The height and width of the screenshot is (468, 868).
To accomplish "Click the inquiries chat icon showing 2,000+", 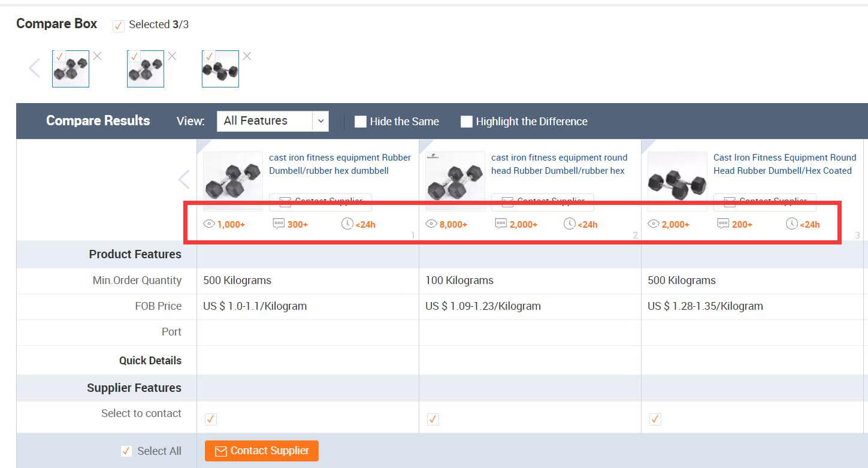I will [x=501, y=224].
